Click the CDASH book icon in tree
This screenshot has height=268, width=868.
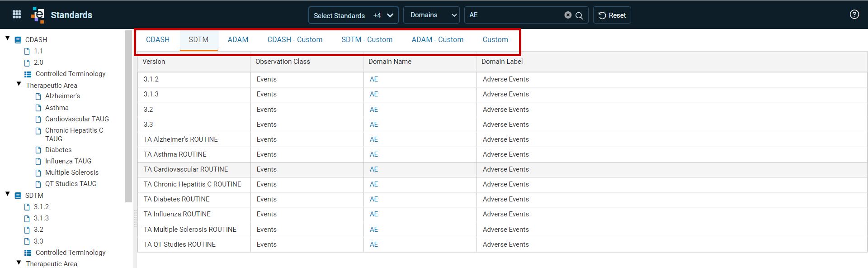click(x=18, y=40)
